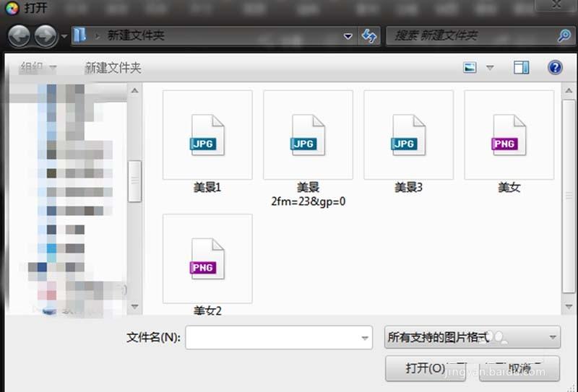Select the 美景3 JPG file
578x392 pixels.
(408, 141)
